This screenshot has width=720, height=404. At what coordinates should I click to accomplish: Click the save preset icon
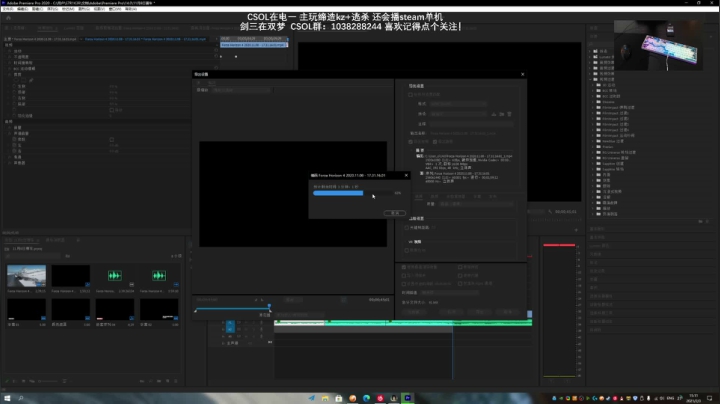(494, 114)
